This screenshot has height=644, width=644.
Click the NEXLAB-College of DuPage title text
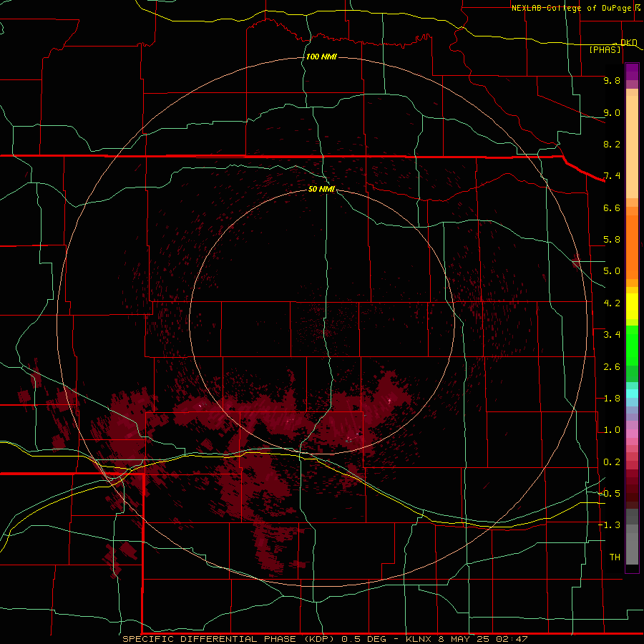572,8
